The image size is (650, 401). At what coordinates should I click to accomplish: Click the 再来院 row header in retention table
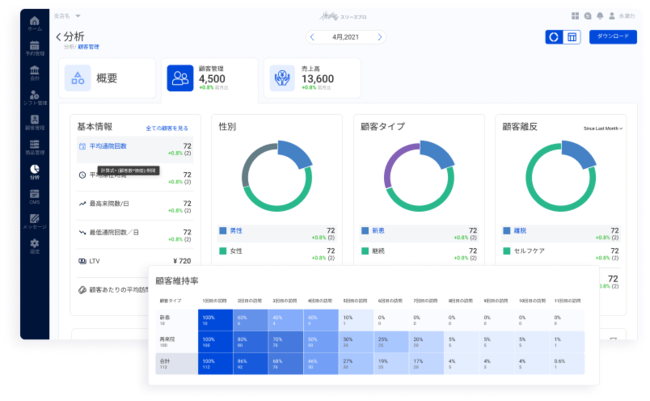point(177,342)
